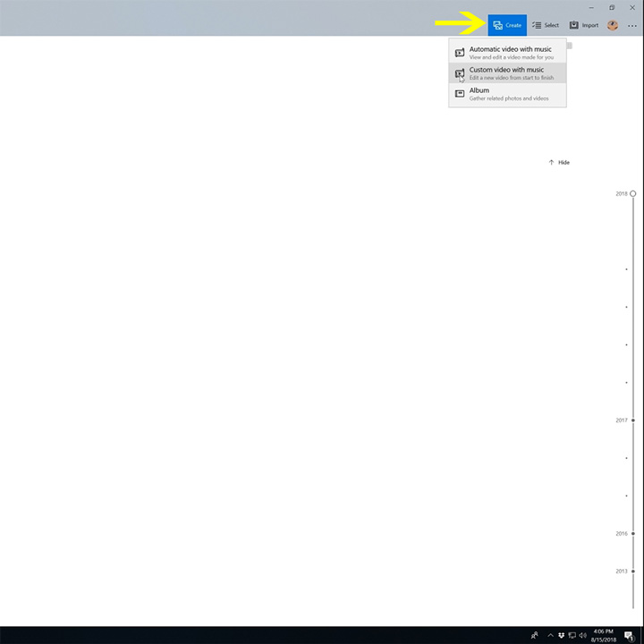Open the three-dot more options menu
644x644 pixels.
tap(632, 25)
